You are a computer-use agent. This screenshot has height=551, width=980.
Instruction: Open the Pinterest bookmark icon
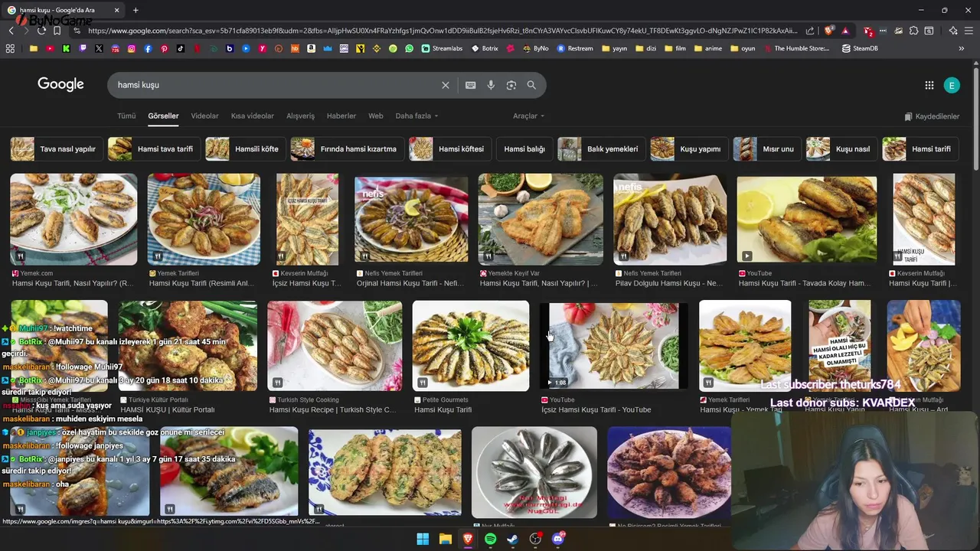[164, 48]
